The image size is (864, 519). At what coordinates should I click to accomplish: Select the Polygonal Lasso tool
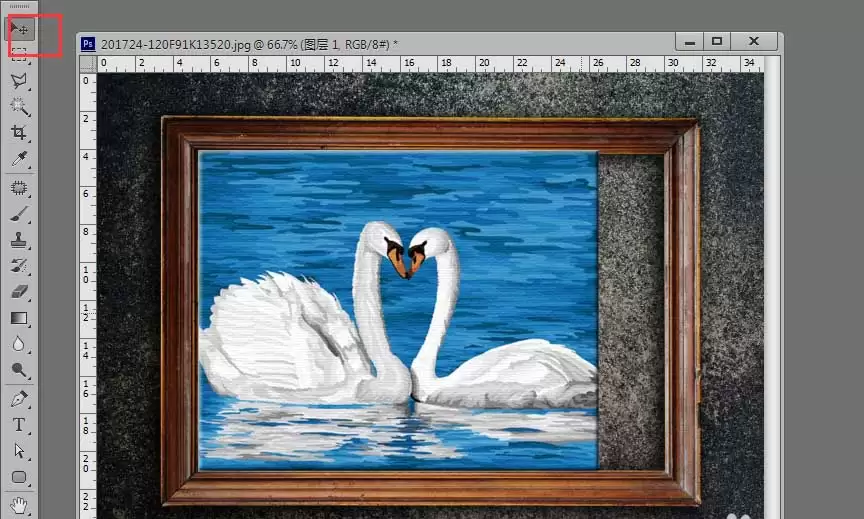pos(19,80)
